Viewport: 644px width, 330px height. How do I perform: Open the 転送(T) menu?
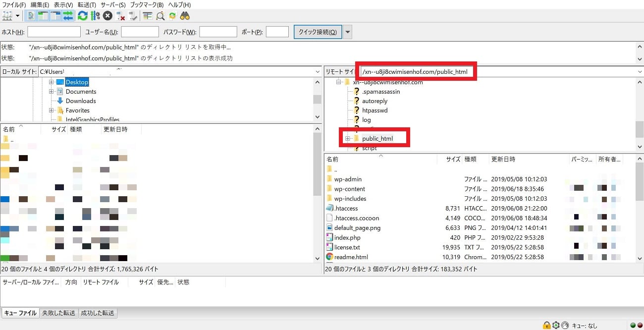87,4
